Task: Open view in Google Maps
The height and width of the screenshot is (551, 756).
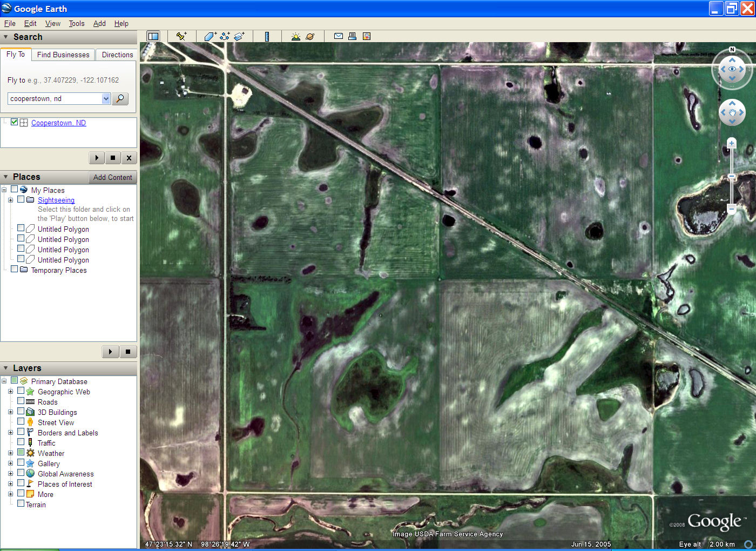Action: pos(367,36)
